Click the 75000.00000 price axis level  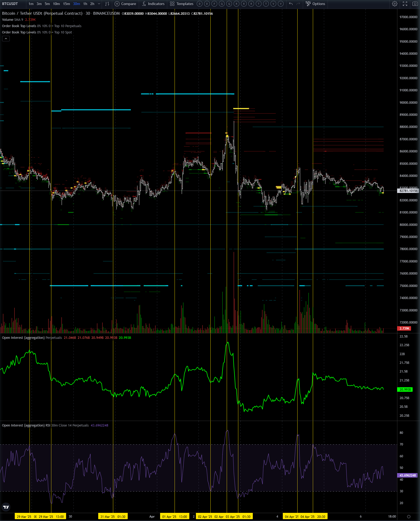pyautogui.click(x=408, y=286)
